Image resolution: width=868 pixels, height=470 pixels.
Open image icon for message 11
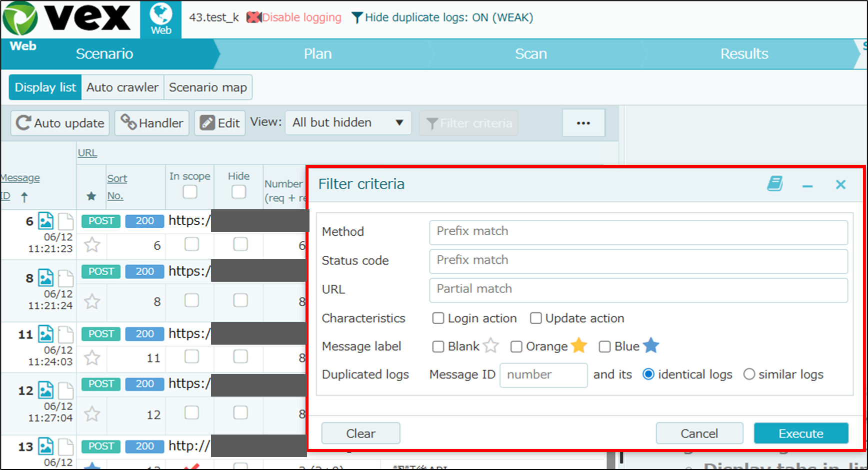(x=46, y=334)
